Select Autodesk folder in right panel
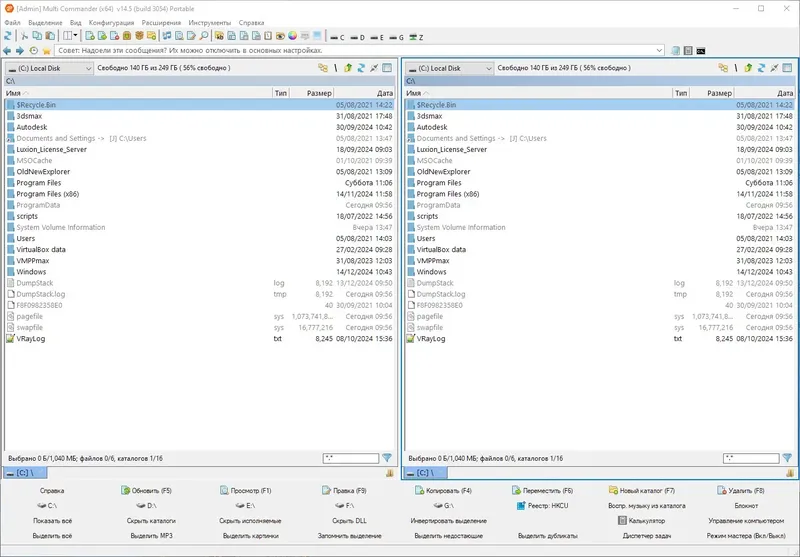The image size is (800, 557). click(x=599, y=127)
